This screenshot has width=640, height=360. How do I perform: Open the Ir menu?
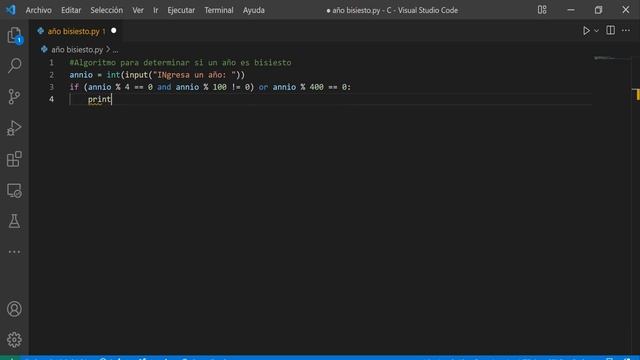click(x=156, y=10)
